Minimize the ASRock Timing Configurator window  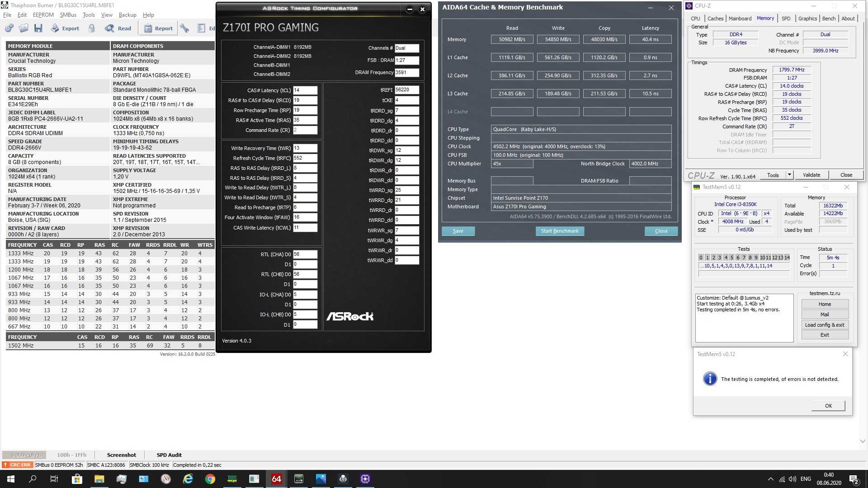tap(410, 9)
